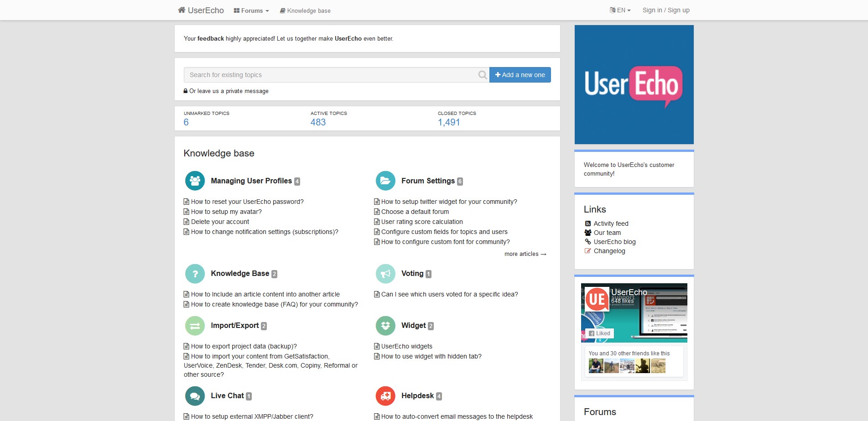This screenshot has height=421, width=868.
Task: Open Can I see which users voted article
Action: click(x=450, y=294)
